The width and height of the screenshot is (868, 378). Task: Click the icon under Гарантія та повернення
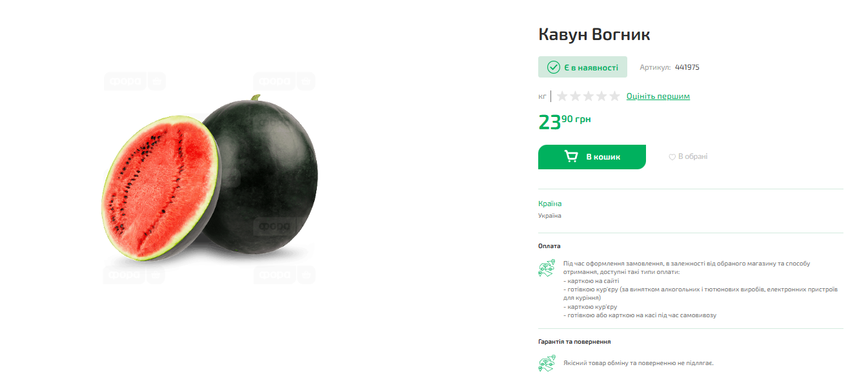[x=547, y=364]
